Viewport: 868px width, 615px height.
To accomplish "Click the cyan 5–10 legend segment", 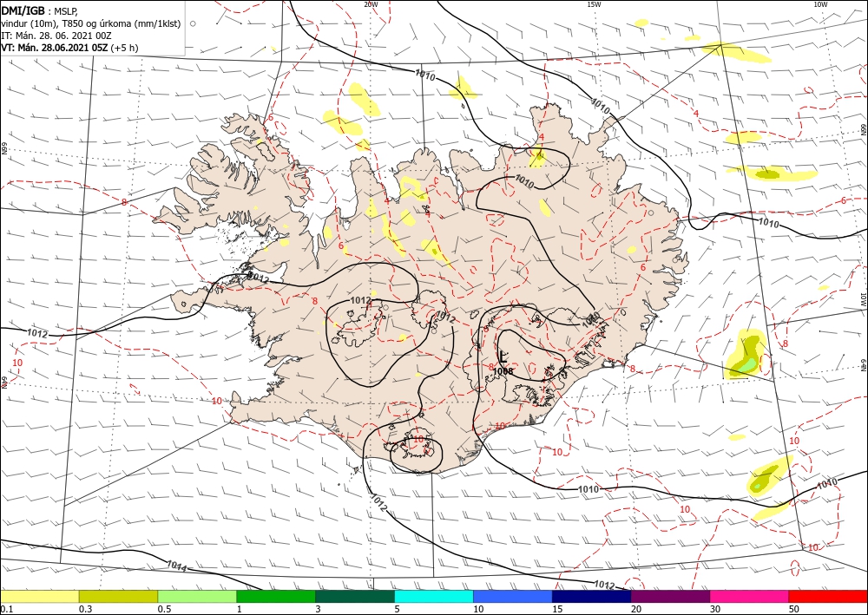I will 434,596.
